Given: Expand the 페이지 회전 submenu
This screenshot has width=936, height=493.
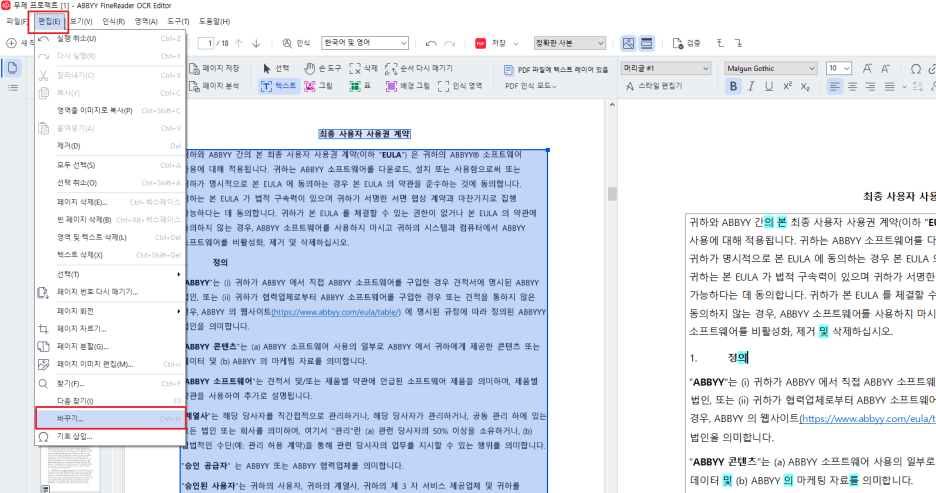Looking at the screenshot, I should tap(110, 311).
